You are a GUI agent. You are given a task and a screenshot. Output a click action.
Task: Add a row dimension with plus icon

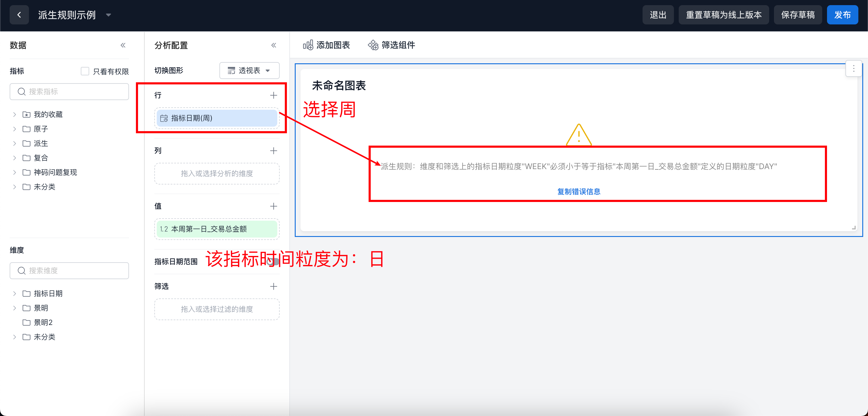click(x=274, y=95)
